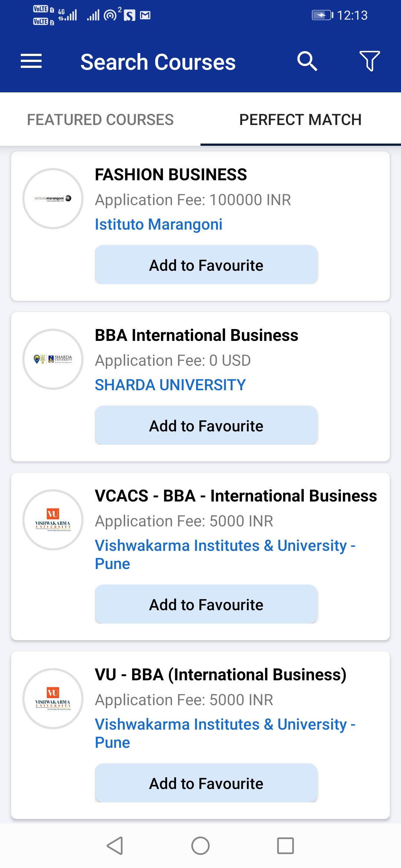Add Sharda BBA International Business to favourites
This screenshot has height=868, width=401.
pyautogui.click(x=206, y=425)
